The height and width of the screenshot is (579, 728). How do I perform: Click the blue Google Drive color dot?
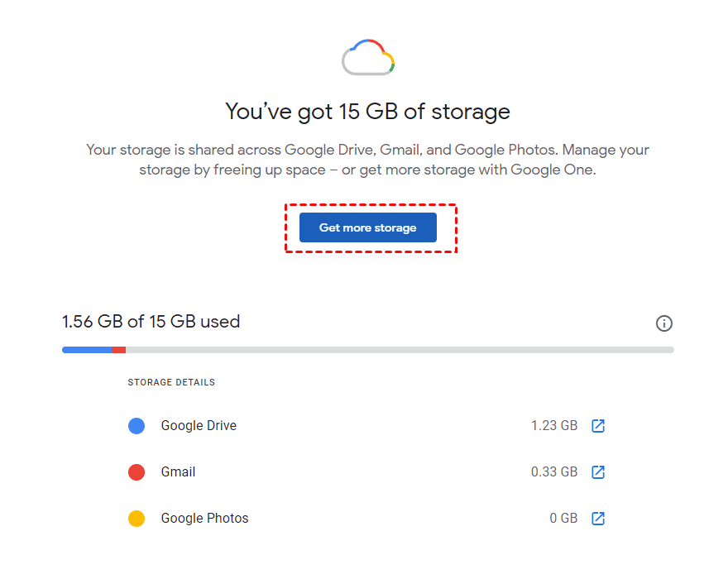coord(136,426)
